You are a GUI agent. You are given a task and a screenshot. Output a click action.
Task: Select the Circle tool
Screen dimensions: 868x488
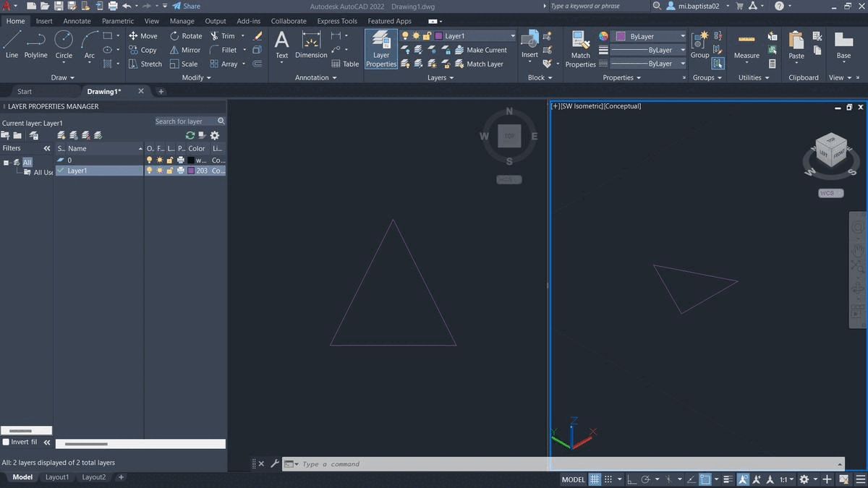click(x=64, y=44)
